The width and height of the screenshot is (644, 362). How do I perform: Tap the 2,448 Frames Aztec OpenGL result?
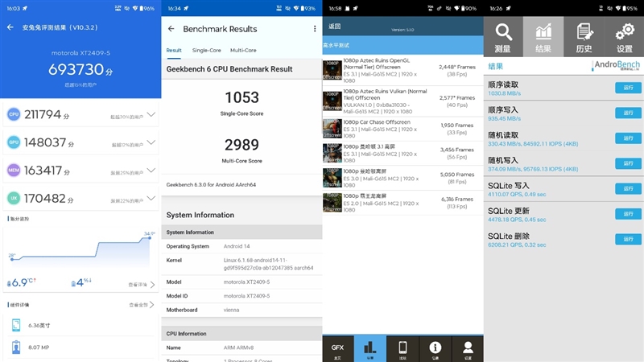coord(456,67)
